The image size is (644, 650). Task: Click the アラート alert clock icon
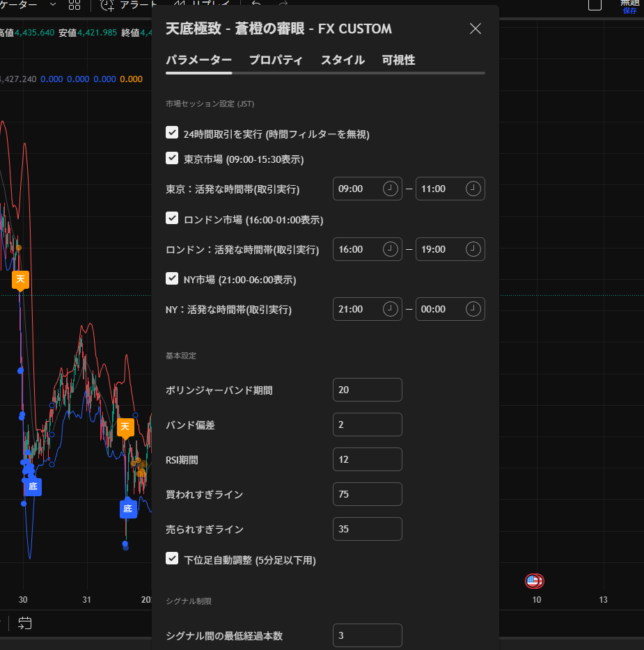click(x=107, y=5)
